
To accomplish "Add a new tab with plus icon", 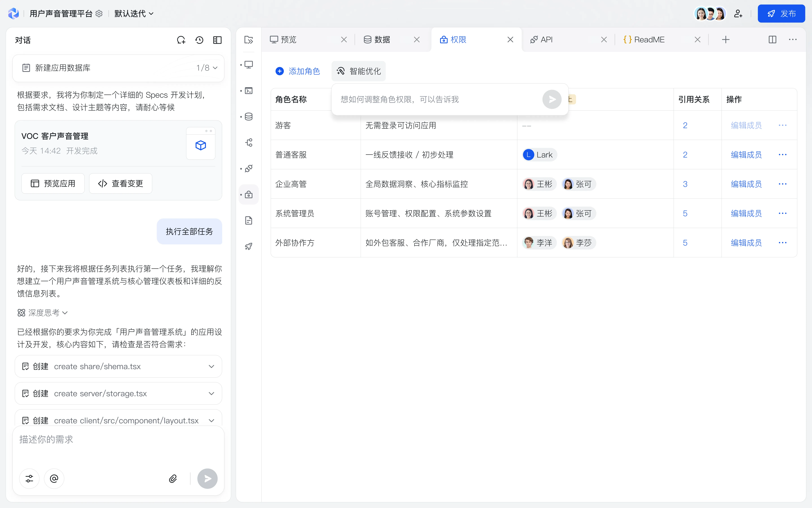I will [725, 40].
